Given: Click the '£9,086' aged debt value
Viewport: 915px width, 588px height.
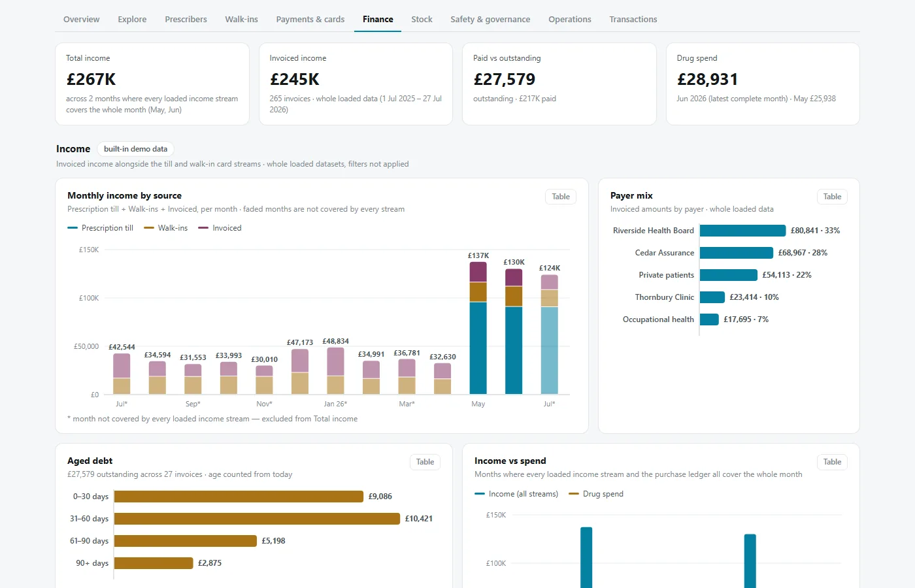Looking at the screenshot, I should point(380,497).
